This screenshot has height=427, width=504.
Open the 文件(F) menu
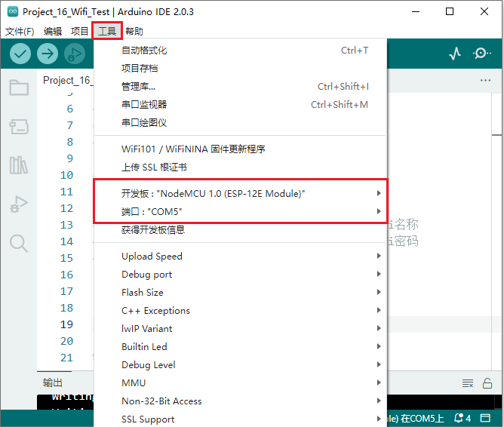[20, 32]
